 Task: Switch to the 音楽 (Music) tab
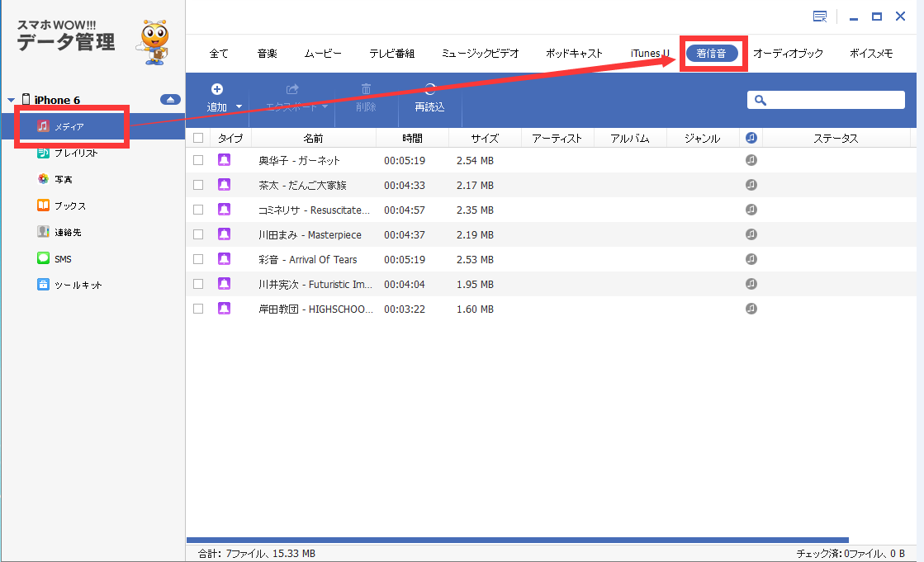coord(267,53)
